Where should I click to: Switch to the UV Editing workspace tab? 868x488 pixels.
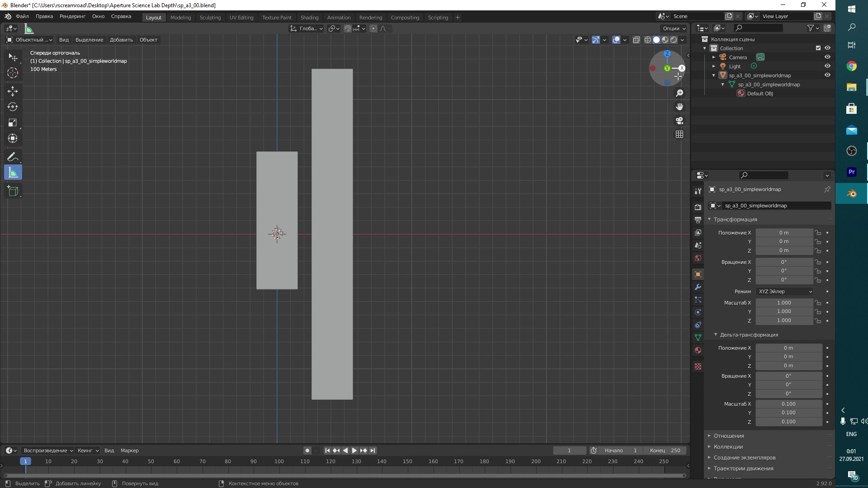click(241, 18)
